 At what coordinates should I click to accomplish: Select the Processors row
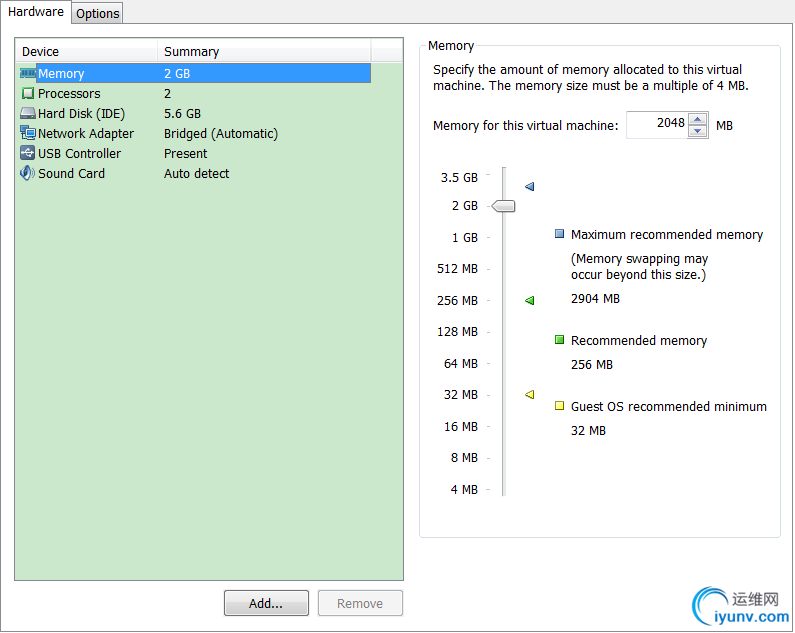195,93
